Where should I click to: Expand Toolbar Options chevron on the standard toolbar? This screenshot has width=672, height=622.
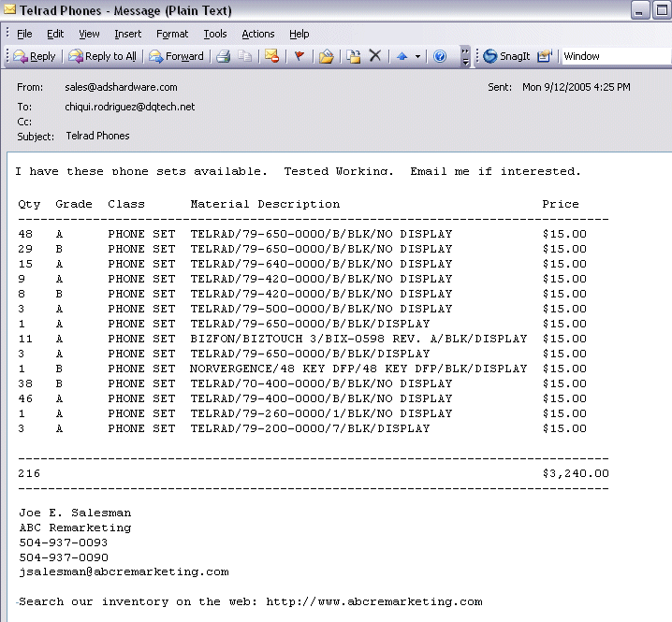[465, 56]
